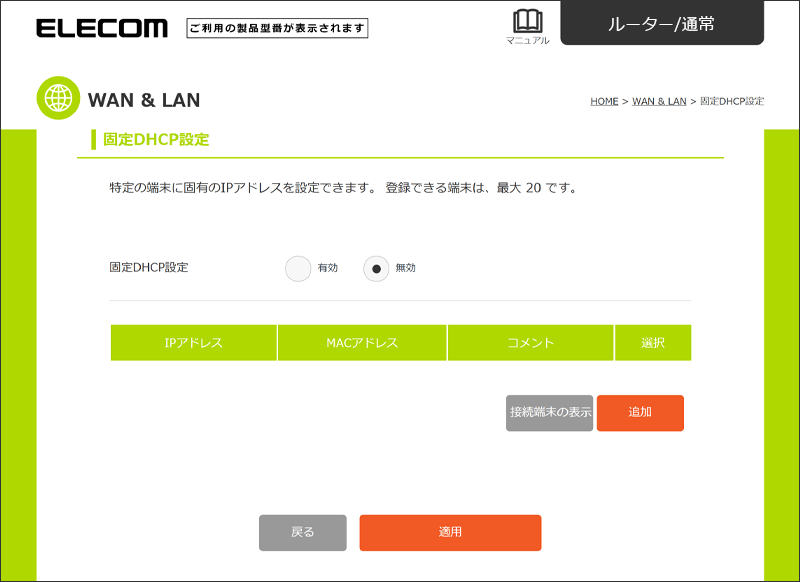Open WAN & LAN breadcrumb link
The width and height of the screenshot is (800, 582).
tap(659, 101)
